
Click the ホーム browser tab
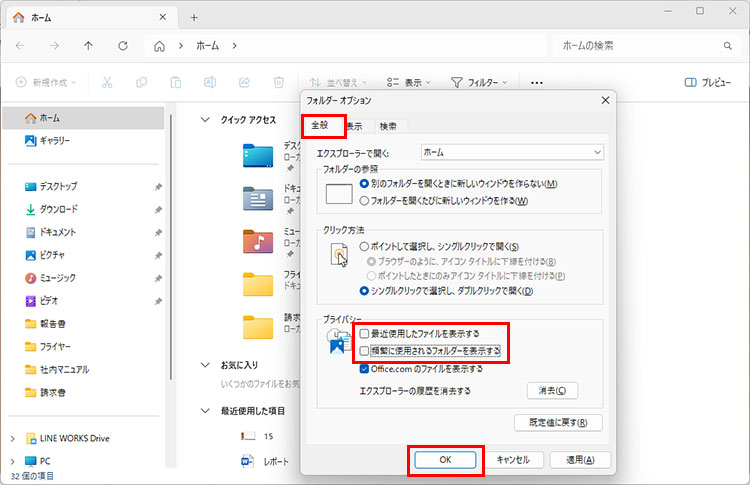[x=91, y=18]
